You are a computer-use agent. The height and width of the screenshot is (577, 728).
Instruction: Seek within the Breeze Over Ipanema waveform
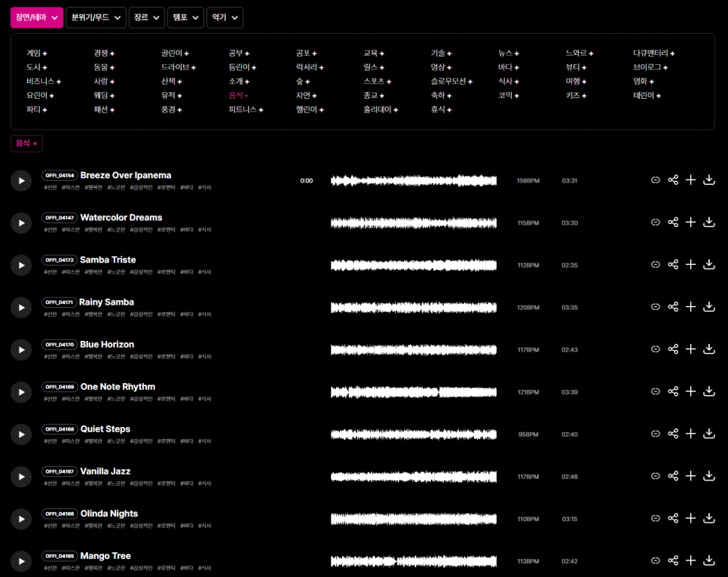pyautogui.click(x=414, y=180)
